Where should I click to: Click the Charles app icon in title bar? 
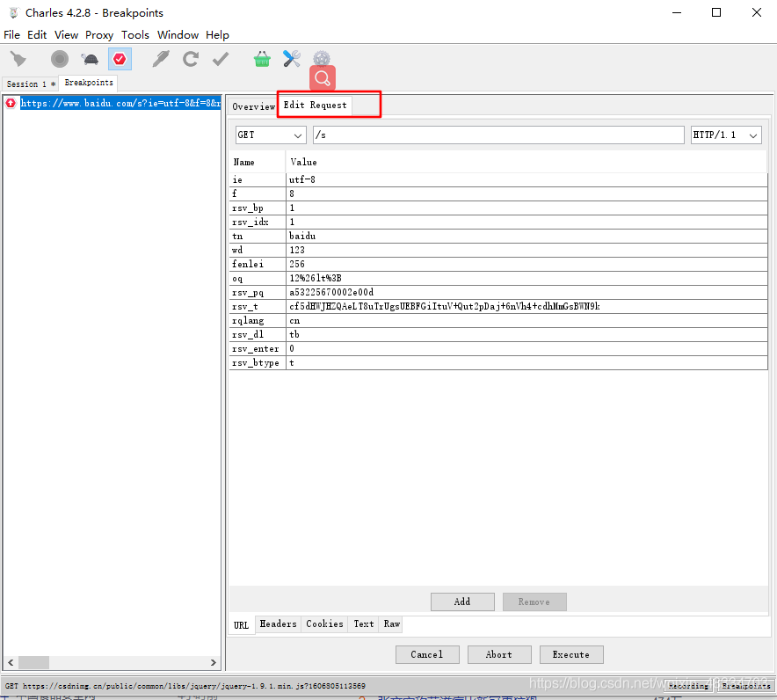click(13, 13)
